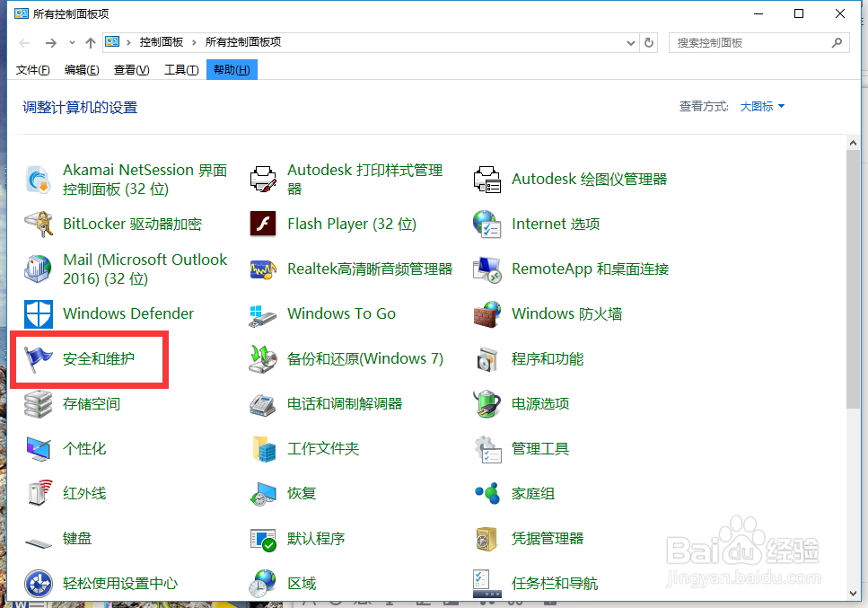Open Windows To Go icon
This screenshot has height=608, width=868.
click(263, 314)
